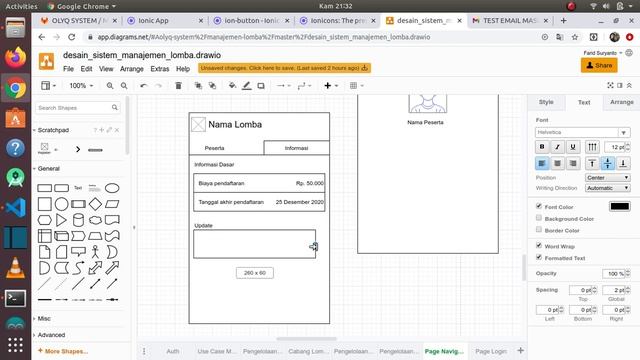This screenshot has height=360, width=640.
Task: Open the Writing Direction dropdown
Action: click(x=607, y=188)
